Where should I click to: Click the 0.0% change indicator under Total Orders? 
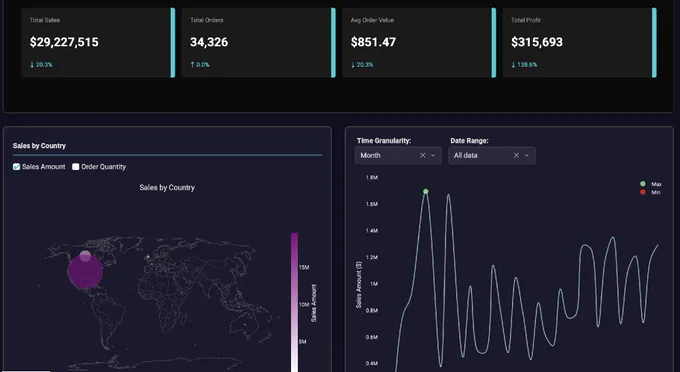coord(200,65)
